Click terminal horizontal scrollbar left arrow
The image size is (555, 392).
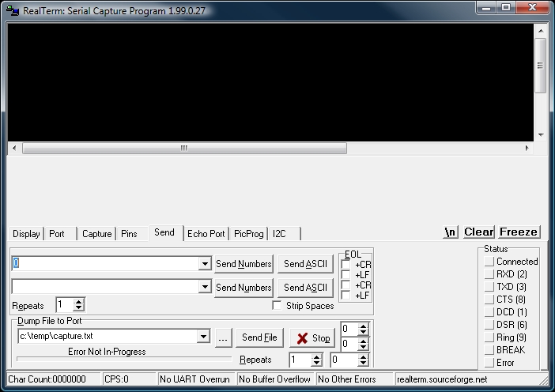tap(14, 148)
